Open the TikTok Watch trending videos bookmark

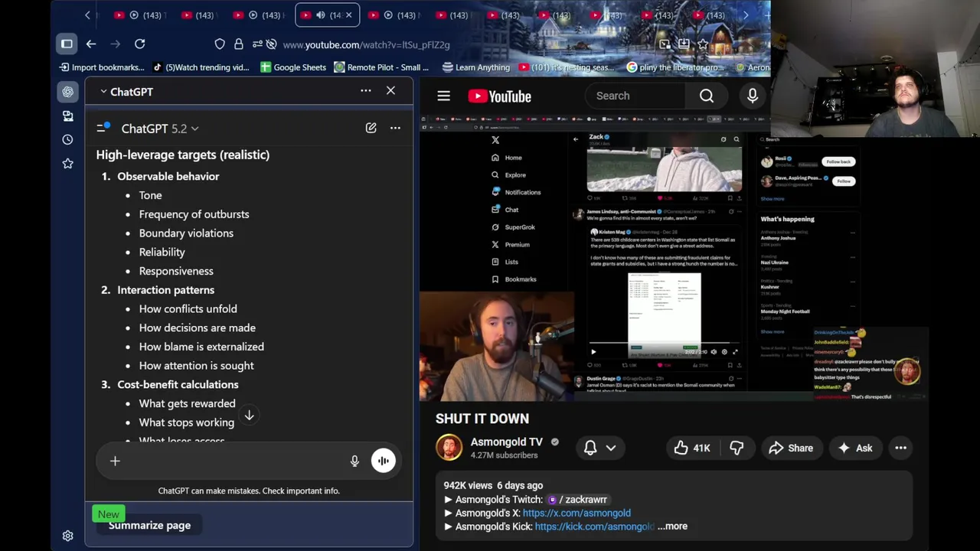tap(201, 67)
